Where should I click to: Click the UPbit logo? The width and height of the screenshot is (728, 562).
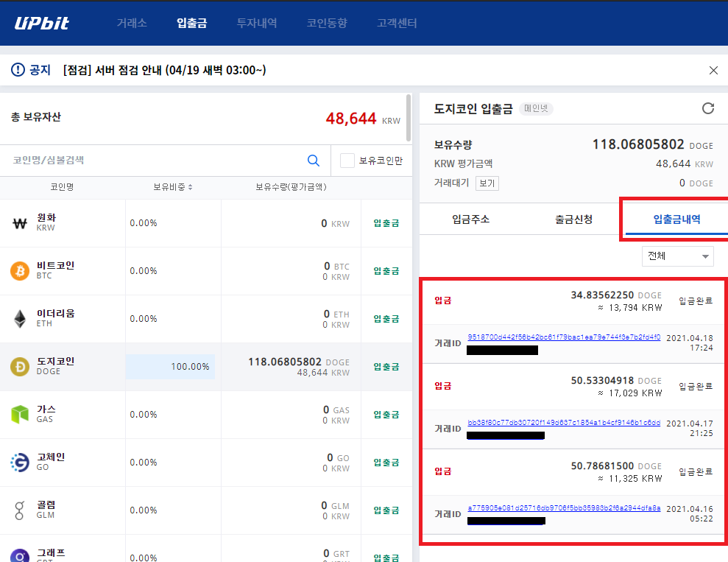point(42,23)
